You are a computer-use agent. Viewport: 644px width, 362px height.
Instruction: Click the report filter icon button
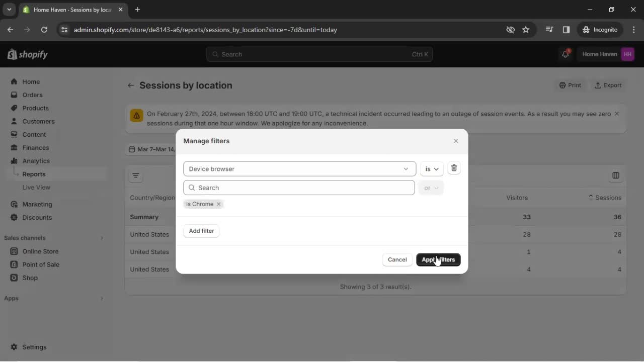(x=136, y=175)
